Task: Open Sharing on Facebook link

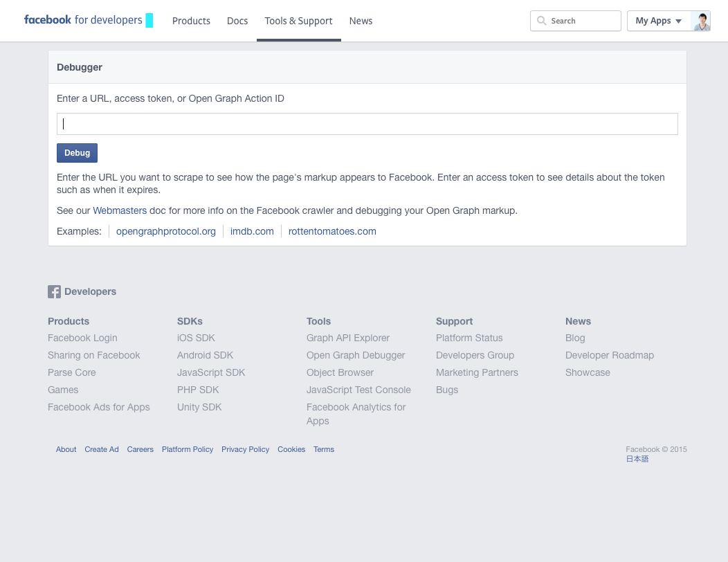Action: [x=94, y=355]
